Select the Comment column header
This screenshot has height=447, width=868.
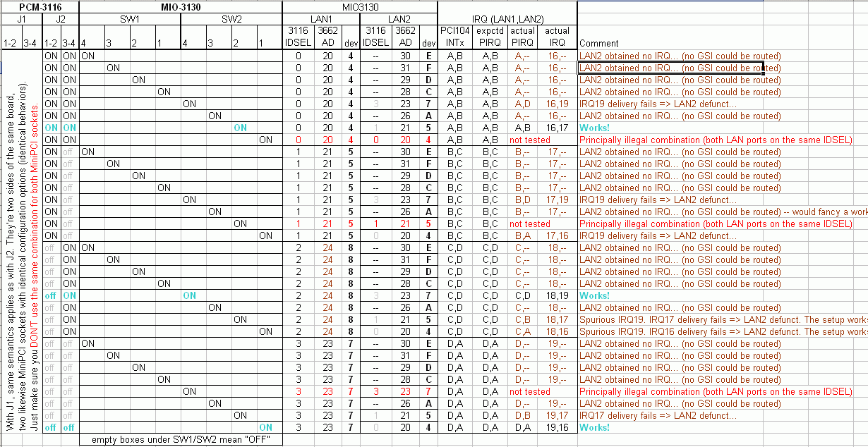[598, 43]
